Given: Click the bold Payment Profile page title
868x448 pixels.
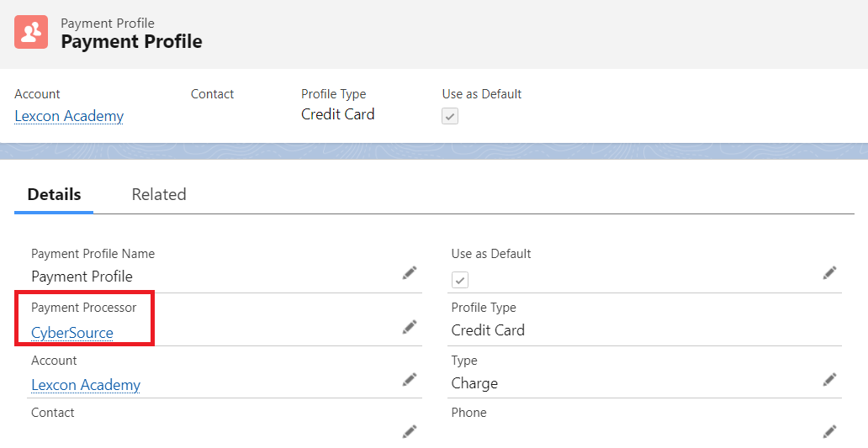Looking at the screenshot, I should pyautogui.click(x=131, y=41).
